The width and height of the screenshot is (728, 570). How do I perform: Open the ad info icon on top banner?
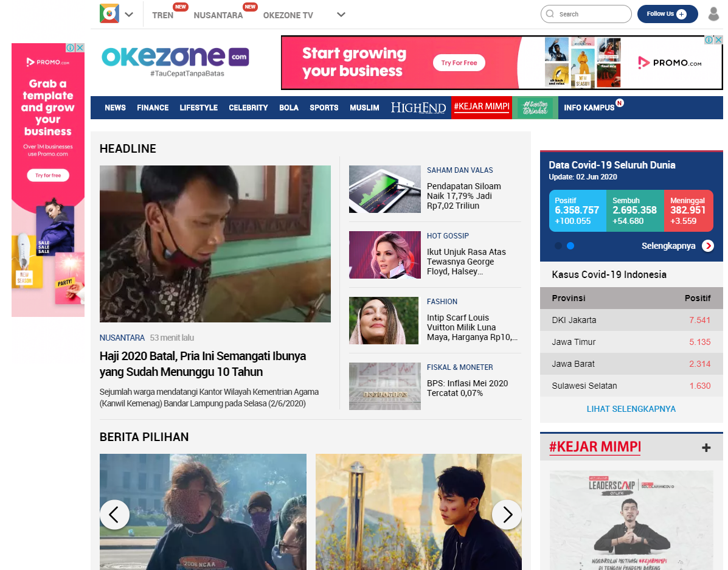pos(709,40)
